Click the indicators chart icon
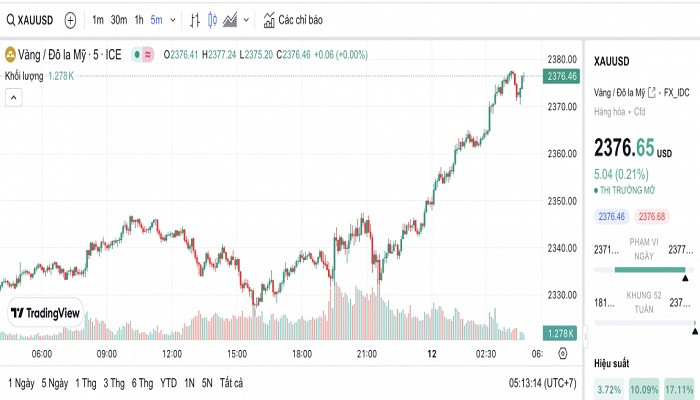 coord(270,20)
